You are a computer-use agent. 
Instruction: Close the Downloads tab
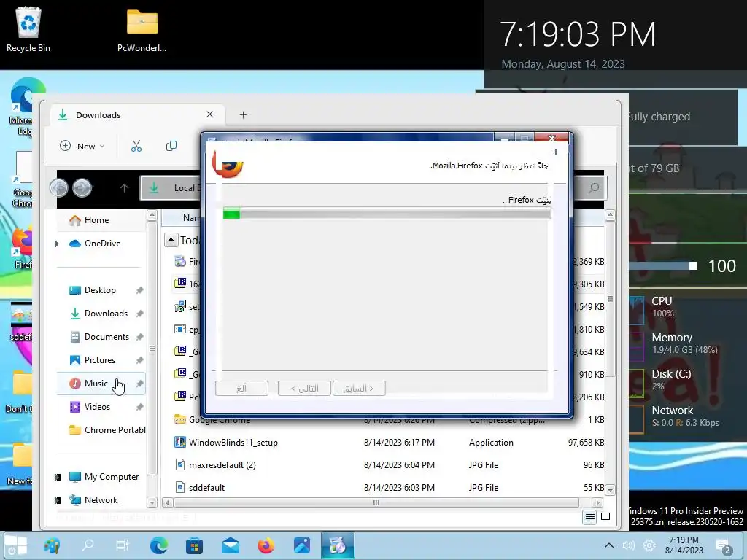pos(209,114)
